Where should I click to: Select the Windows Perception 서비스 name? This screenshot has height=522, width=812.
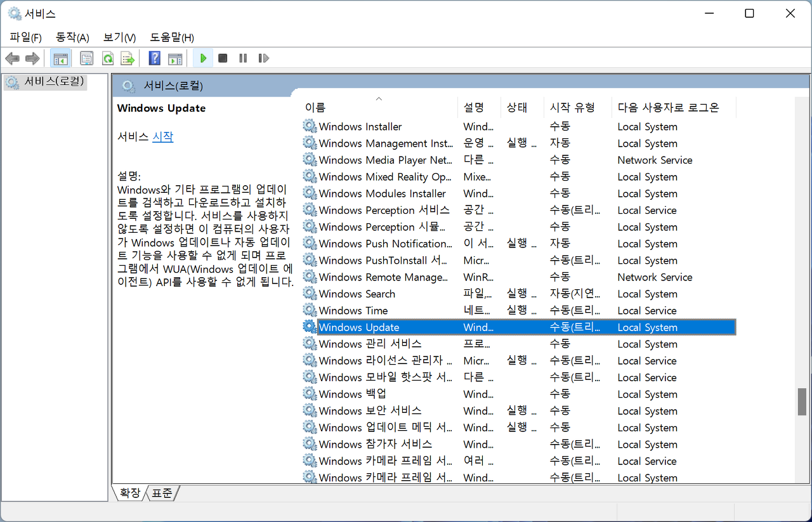coord(384,210)
